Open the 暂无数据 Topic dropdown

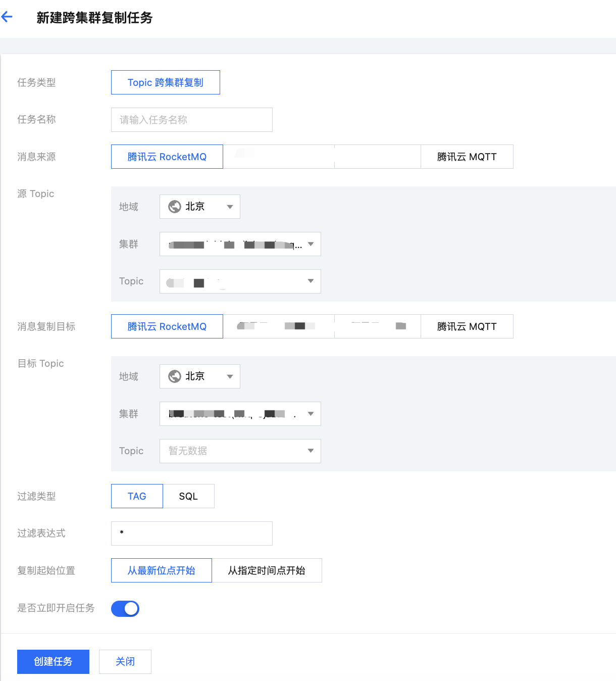click(240, 451)
